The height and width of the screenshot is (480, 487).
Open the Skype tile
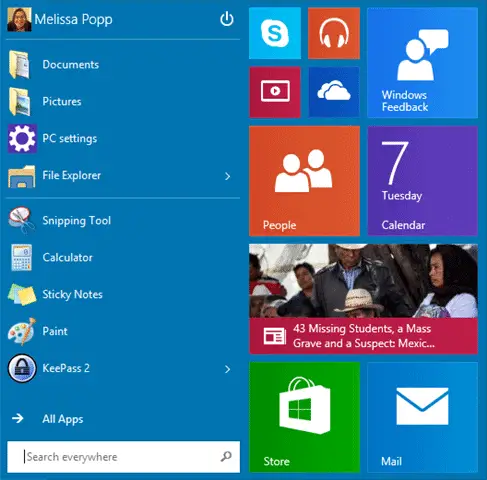click(x=275, y=33)
